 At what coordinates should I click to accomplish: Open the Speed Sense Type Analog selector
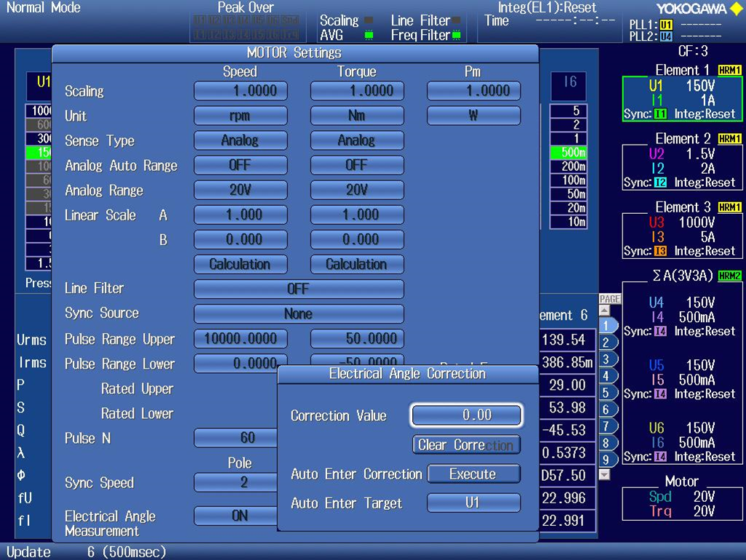click(x=240, y=141)
